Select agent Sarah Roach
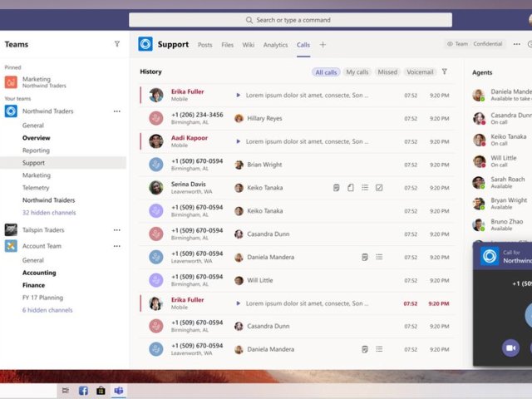 (x=502, y=183)
